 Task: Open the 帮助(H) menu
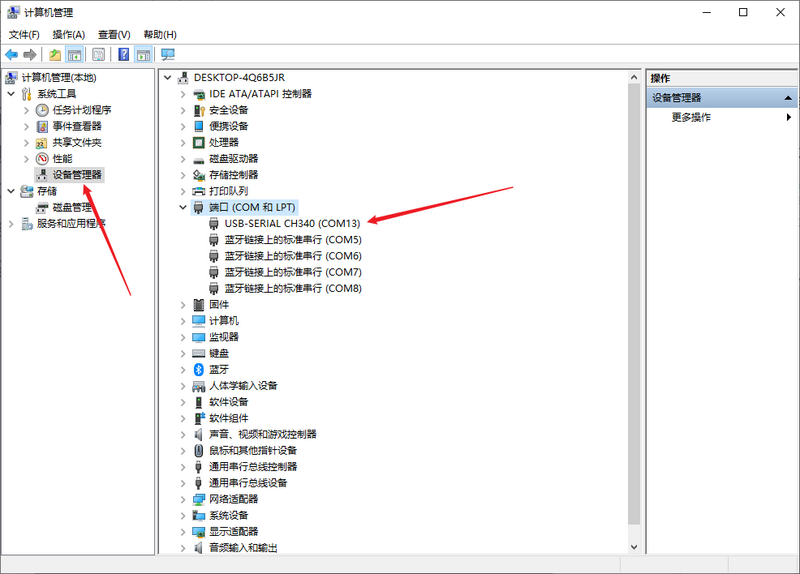tap(160, 35)
